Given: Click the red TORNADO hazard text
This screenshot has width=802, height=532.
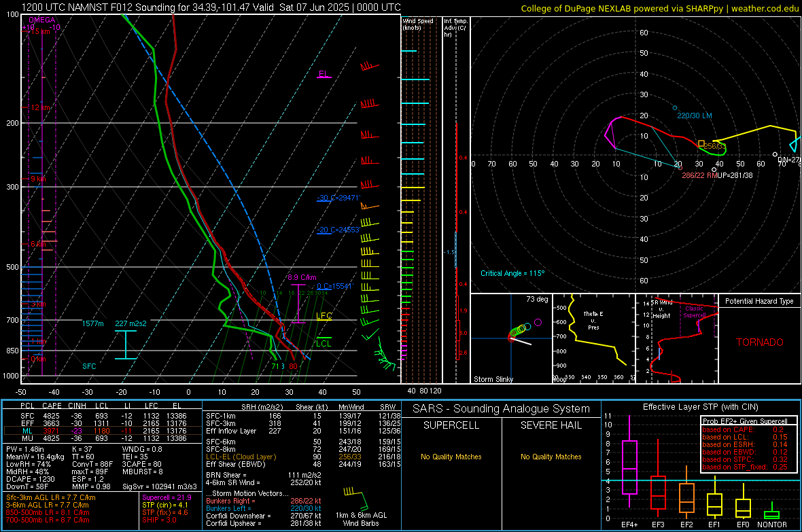Looking at the screenshot, I should pos(760,342).
